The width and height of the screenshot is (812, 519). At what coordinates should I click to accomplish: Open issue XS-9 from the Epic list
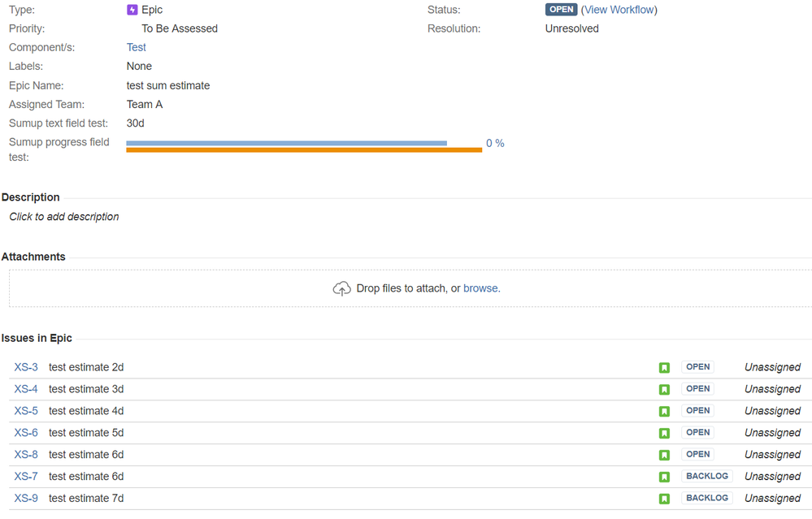tap(25, 498)
